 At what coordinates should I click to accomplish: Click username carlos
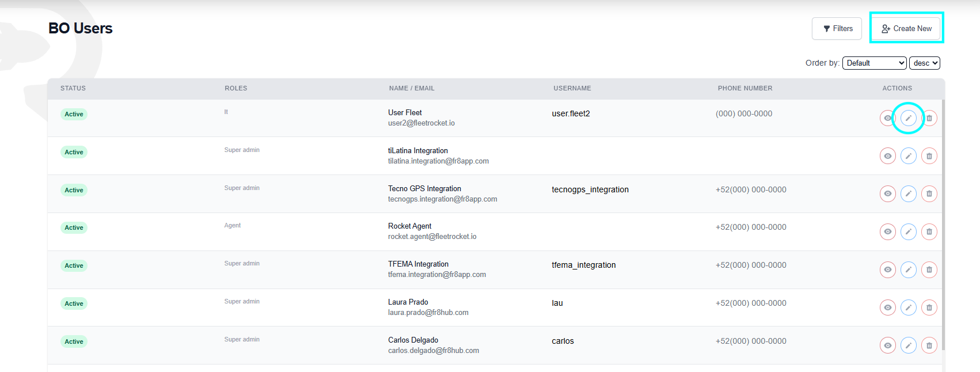click(563, 341)
